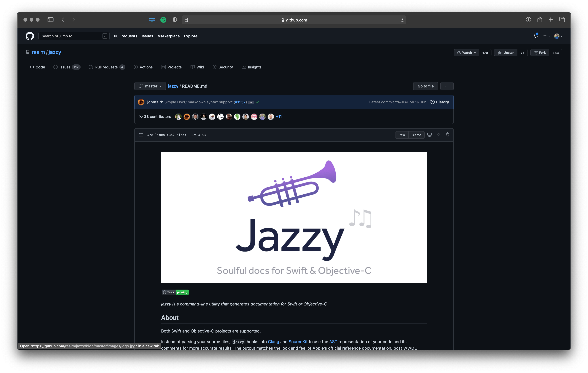
Task: Show tab overview in Safari
Action: click(562, 20)
